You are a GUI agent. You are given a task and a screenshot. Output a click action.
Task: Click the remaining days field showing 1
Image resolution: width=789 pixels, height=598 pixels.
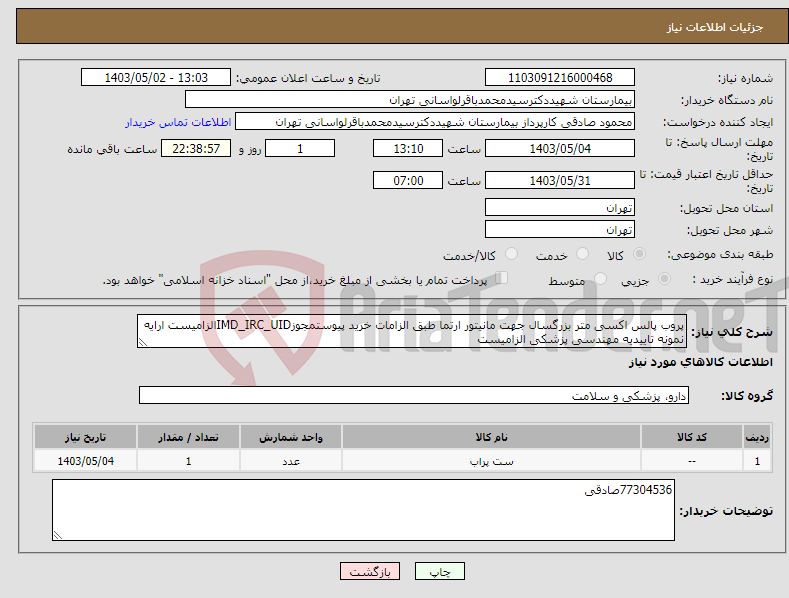[300, 148]
